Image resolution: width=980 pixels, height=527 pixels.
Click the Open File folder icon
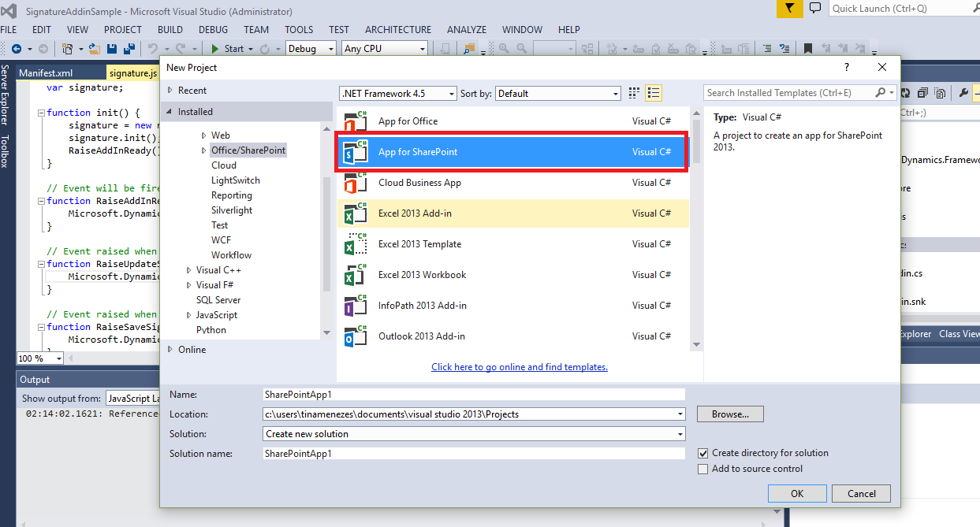click(x=95, y=49)
